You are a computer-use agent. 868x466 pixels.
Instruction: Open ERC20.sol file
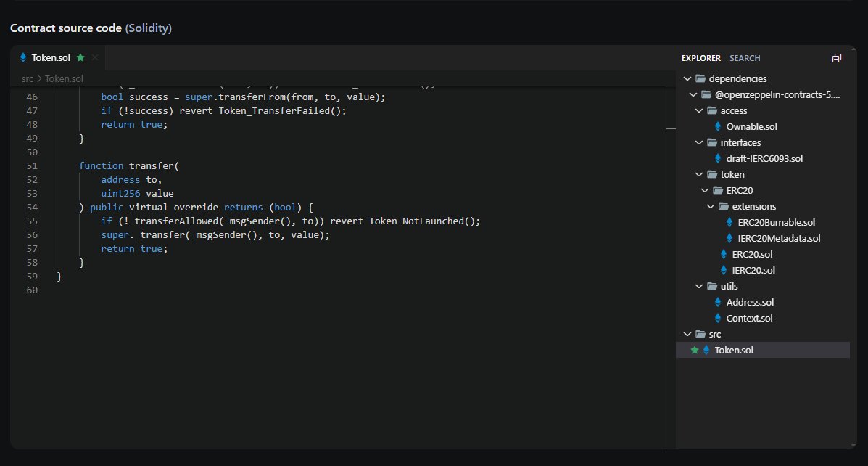point(752,254)
